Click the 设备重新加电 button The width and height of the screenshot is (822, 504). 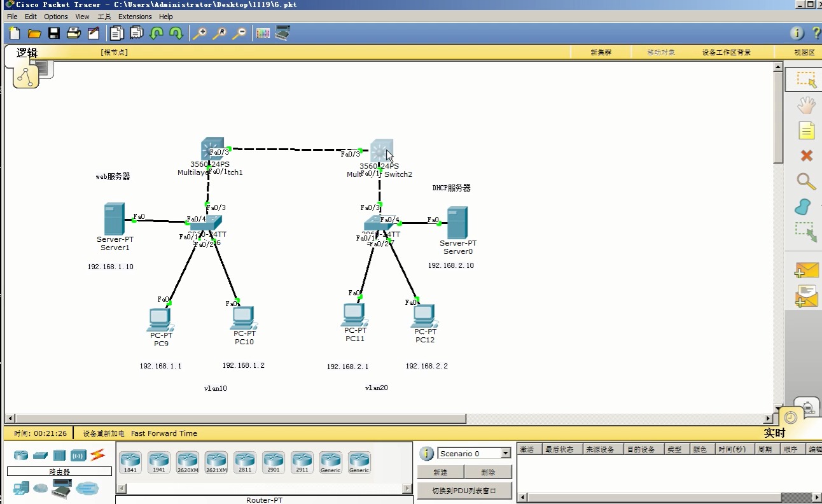[x=104, y=433]
